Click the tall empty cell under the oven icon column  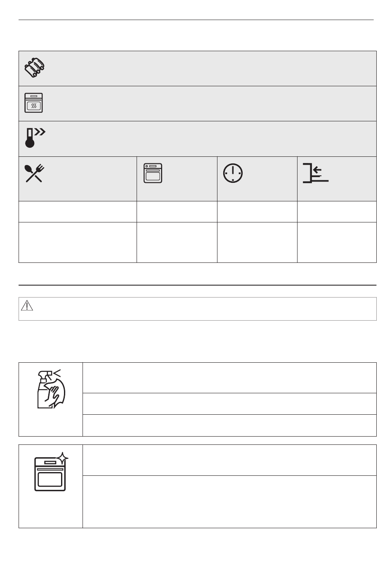[177, 242]
